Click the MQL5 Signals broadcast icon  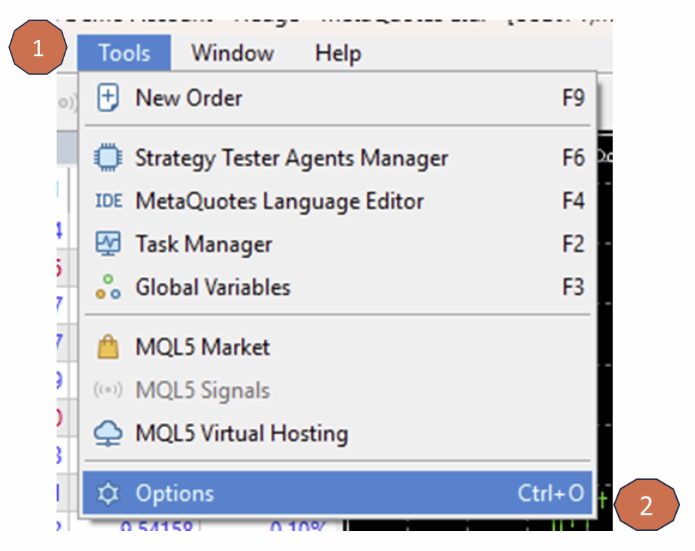107,391
